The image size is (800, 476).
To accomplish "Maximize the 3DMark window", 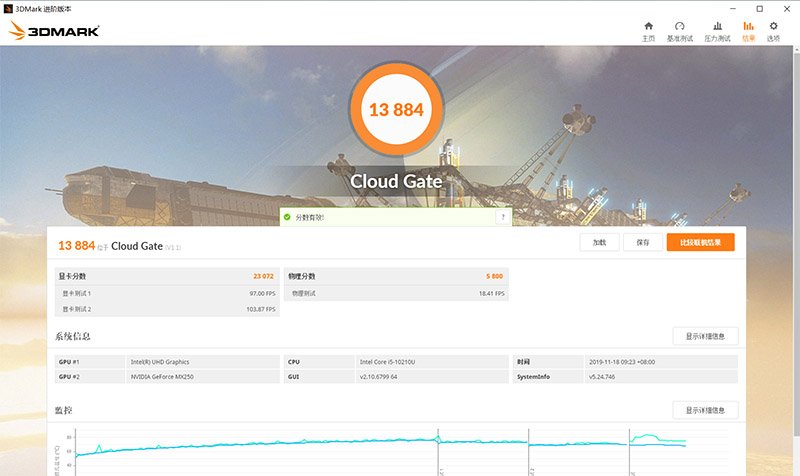I will (760, 9).
